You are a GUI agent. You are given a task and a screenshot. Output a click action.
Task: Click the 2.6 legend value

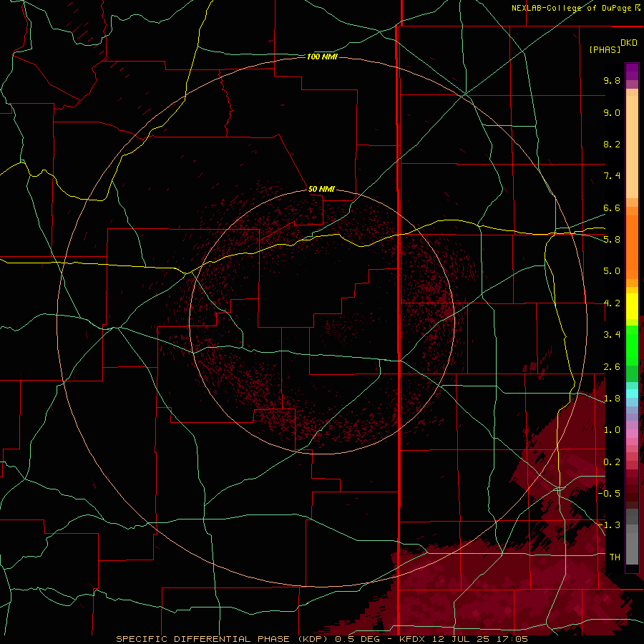[x=612, y=367]
